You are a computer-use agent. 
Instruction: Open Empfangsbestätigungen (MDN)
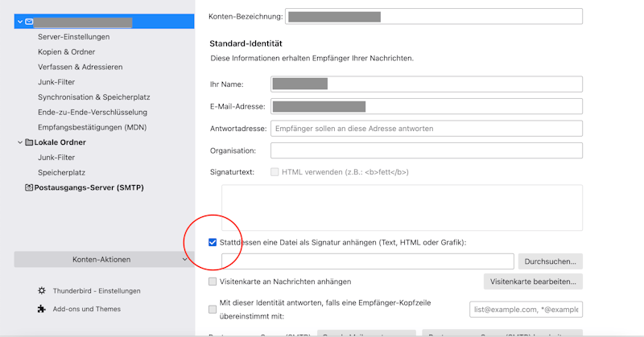coord(93,127)
